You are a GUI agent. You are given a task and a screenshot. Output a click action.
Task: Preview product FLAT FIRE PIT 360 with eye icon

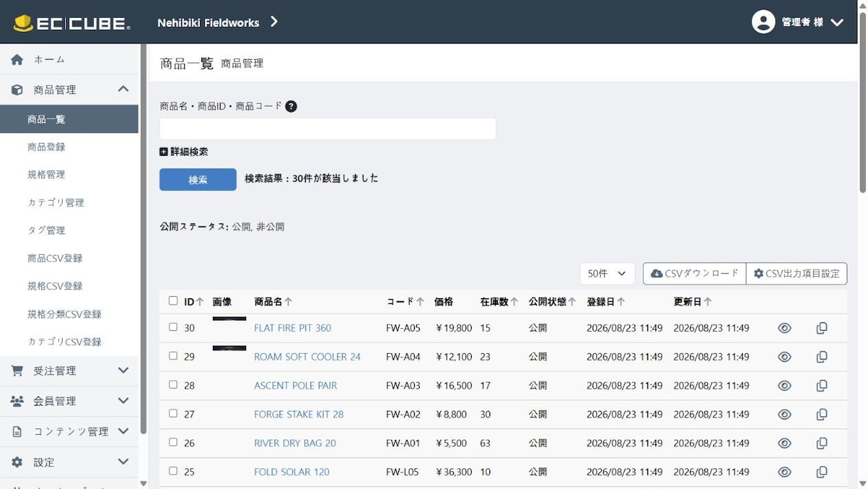click(785, 328)
